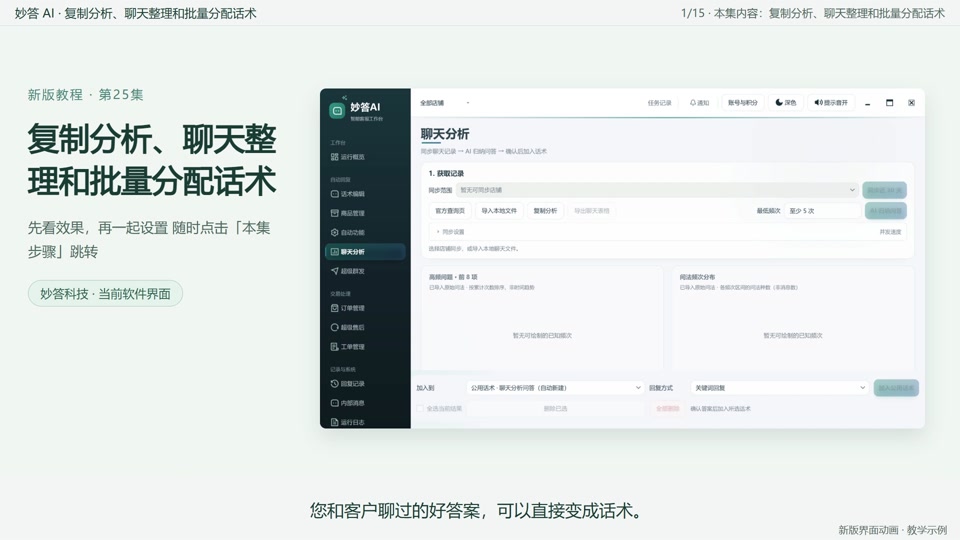The image size is (960, 540).
Task: Toggle 深色 dark mode
Action: 786,103
